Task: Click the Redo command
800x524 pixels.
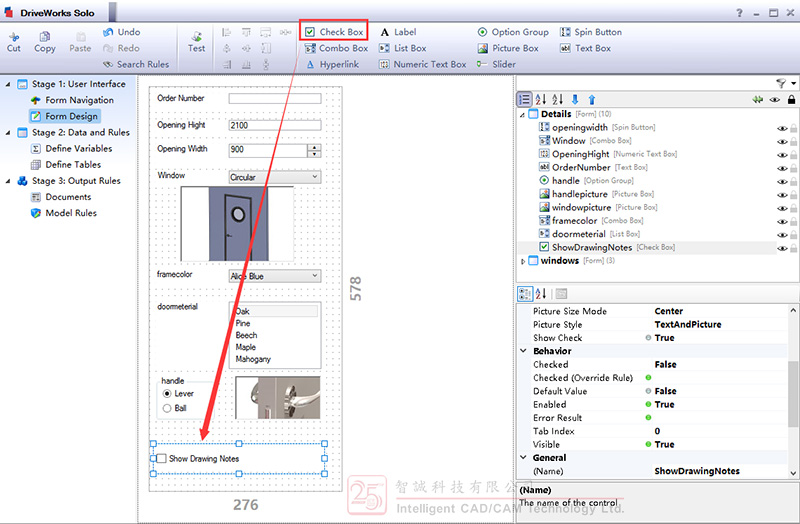Action: click(x=121, y=48)
